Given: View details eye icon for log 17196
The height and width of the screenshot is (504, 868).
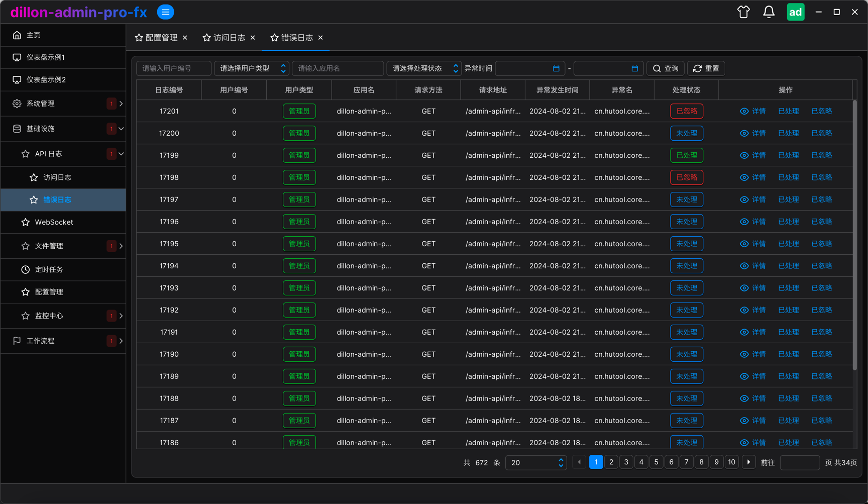Looking at the screenshot, I should (744, 222).
